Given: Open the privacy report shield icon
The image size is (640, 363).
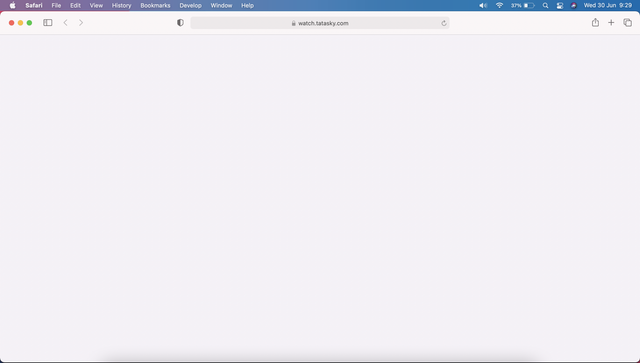Looking at the screenshot, I should coord(180,23).
